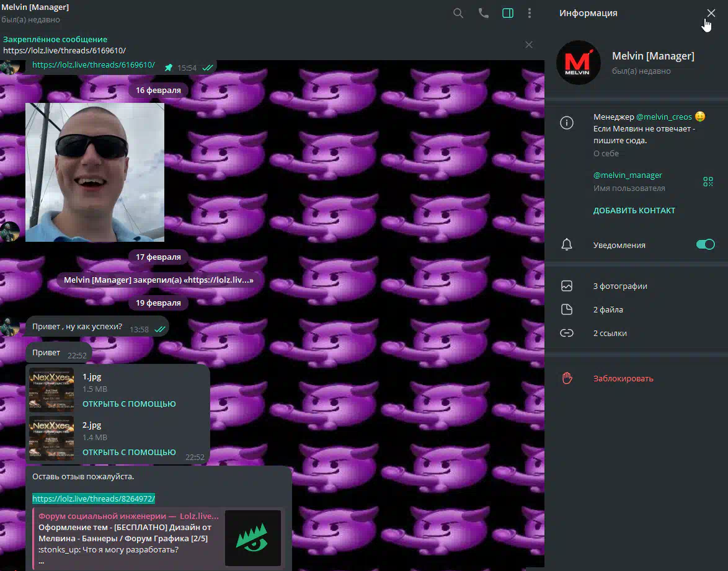Click the block hand icon
This screenshot has width=728, height=571.
coord(567,378)
